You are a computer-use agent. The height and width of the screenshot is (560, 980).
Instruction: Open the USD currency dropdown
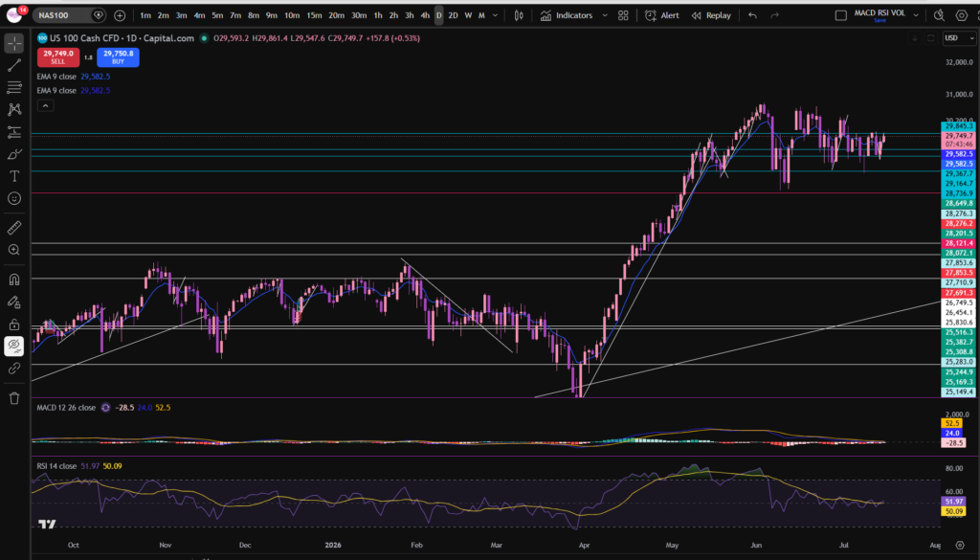pyautogui.click(x=959, y=38)
